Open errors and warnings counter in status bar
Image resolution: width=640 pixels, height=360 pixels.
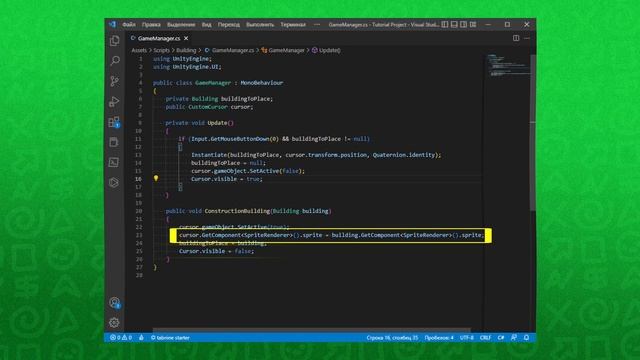121,338
